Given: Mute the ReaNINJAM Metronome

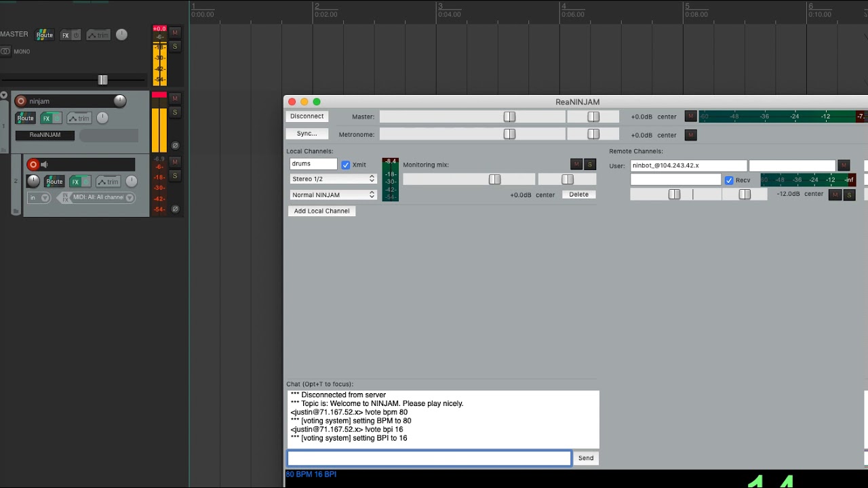Looking at the screenshot, I should coord(690,135).
